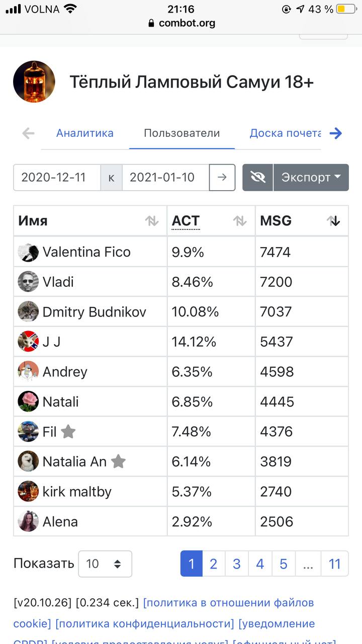Expand the Экспорт dropdown

tap(311, 177)
